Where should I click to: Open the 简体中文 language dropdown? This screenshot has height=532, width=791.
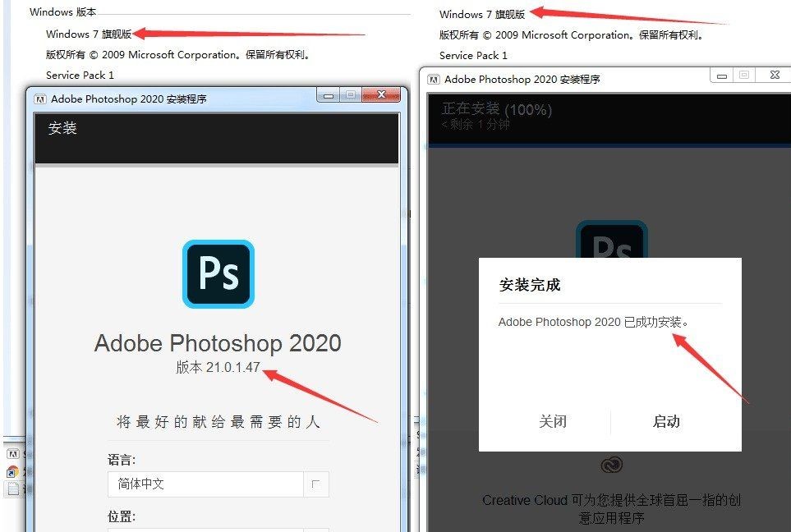[x=218, y=484]
